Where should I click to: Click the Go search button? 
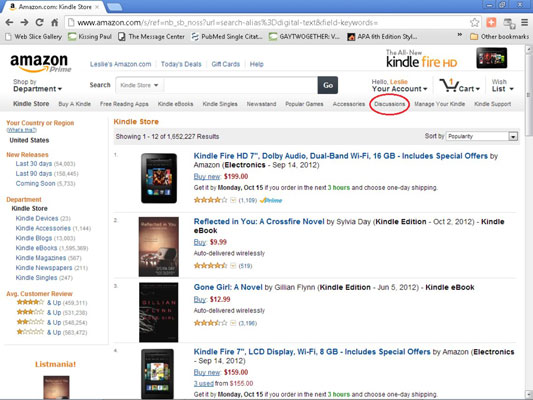(328, 85)
